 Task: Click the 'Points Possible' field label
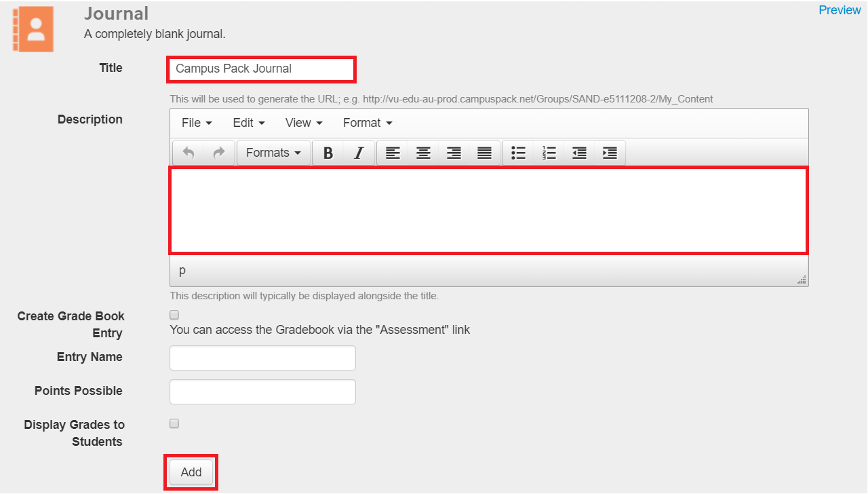(79, 391)
